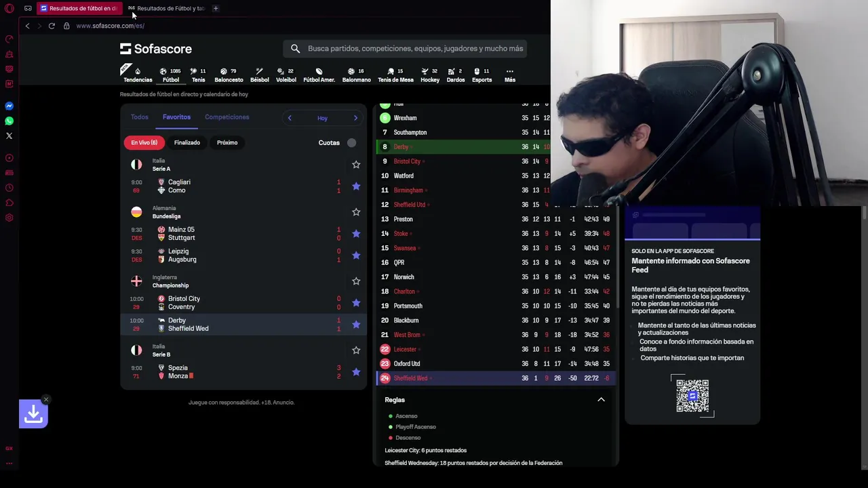Open extensions cube icon in sidebar
The image size is (868, 488).
(9, 203)
